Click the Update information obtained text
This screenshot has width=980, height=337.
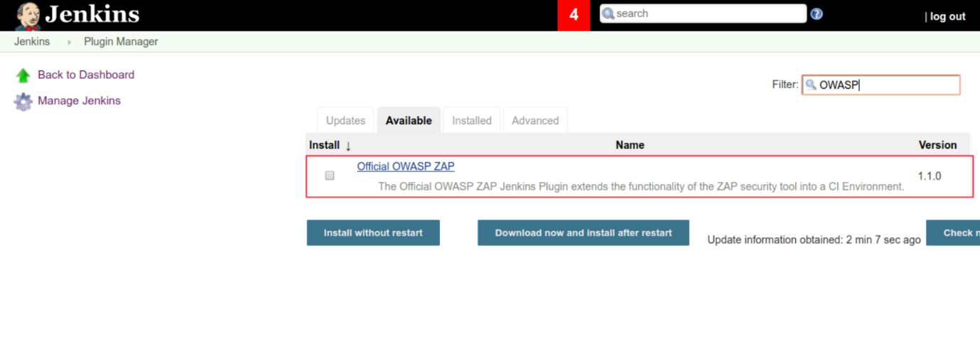814,240
